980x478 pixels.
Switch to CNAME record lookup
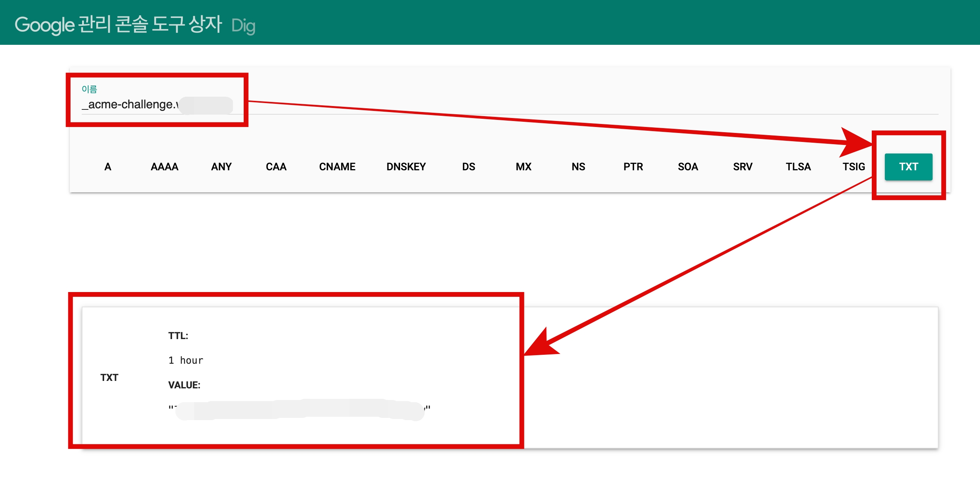pos(337,167)
